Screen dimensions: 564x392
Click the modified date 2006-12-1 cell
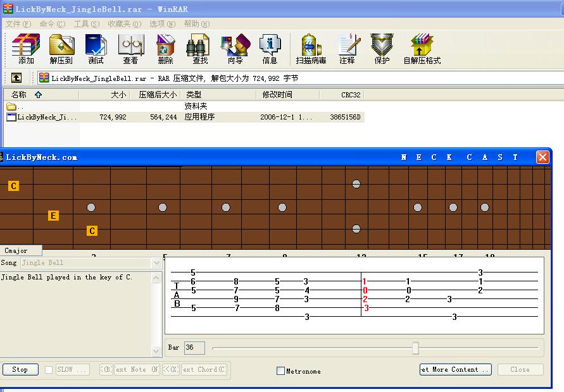point(286,117)
